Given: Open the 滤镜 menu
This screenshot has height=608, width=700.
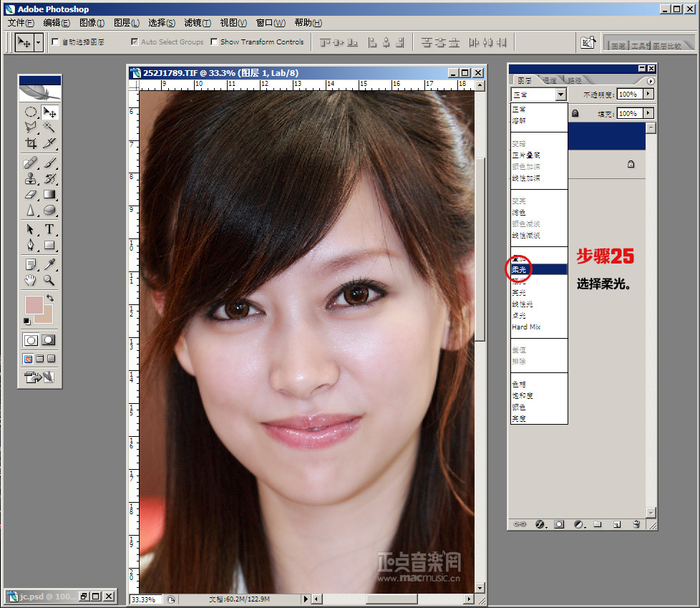Looking at the screenshot, I should pos(197,23).
